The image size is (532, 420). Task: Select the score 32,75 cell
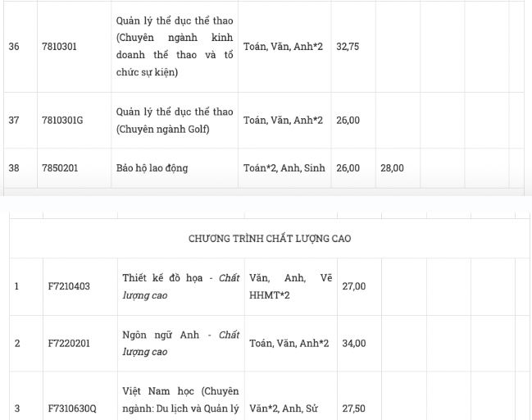coord(348,47)
